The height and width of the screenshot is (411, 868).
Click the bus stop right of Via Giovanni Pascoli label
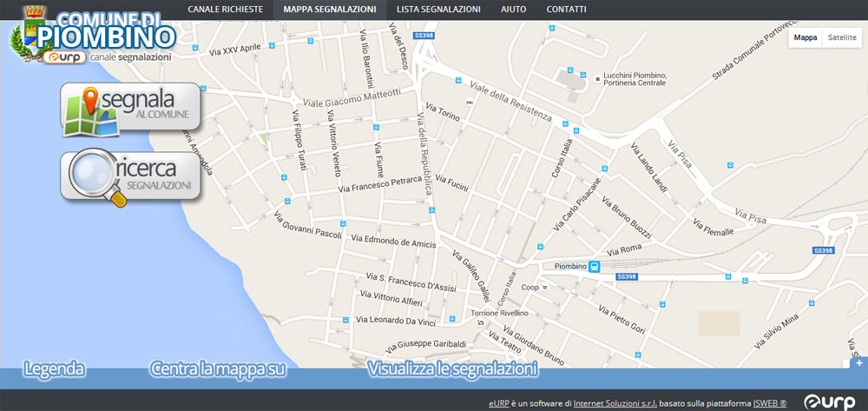click(343, 224)
